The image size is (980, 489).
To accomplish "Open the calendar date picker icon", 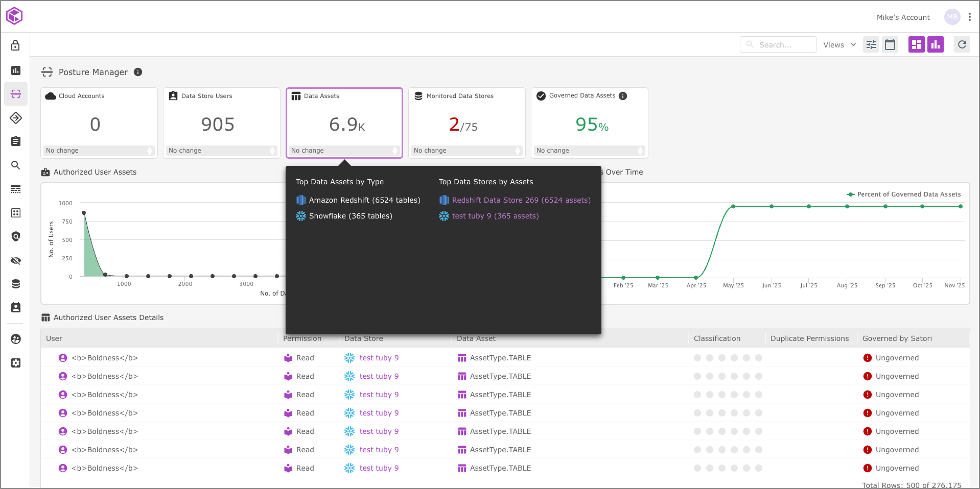I will point(890,45).
